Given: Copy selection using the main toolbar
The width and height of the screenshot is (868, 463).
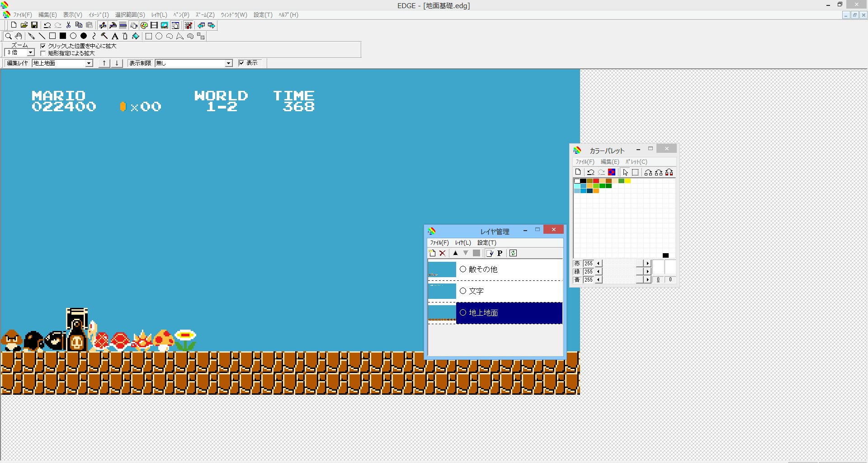Looking at the screenshot, I should (x=79, y=25).
